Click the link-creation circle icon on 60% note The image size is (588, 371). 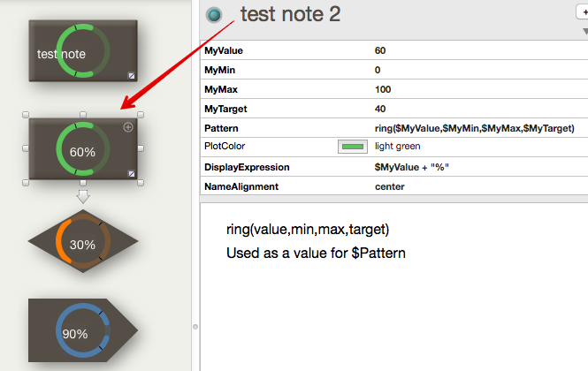(128, 127)
